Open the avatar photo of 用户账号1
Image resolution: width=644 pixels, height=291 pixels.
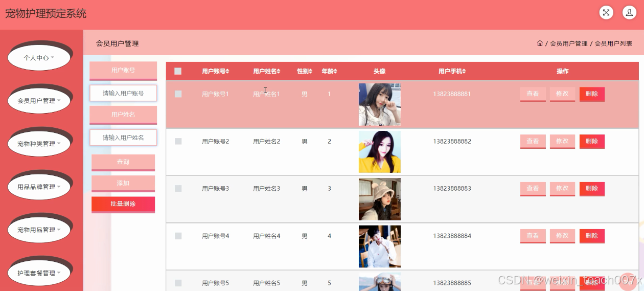[380, 105]
